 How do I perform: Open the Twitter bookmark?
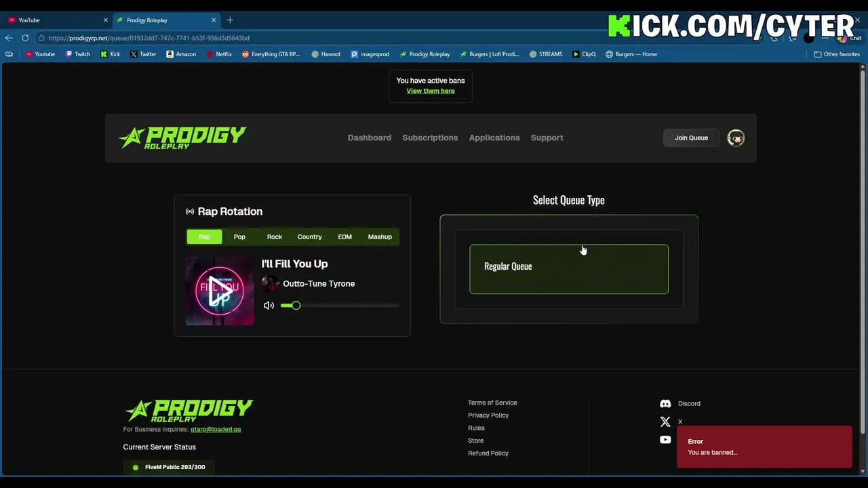click(x=143, y=54)
